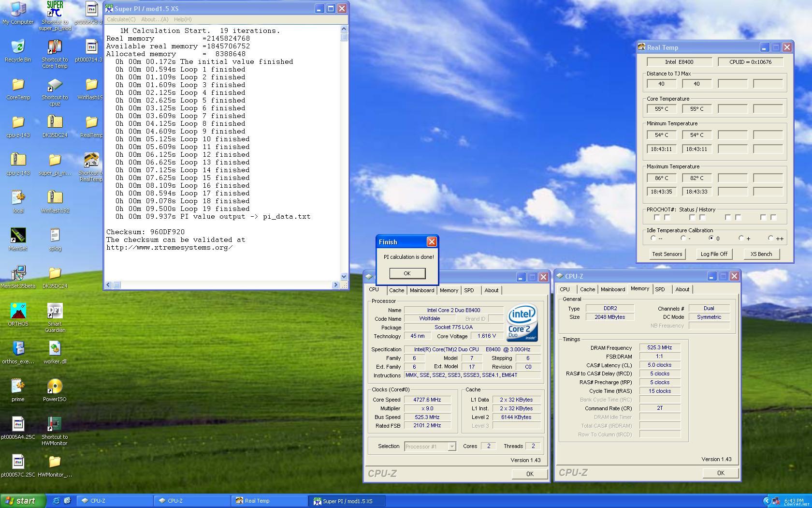Click the CPUID = 0x10676 field
The height and width of the screenshot is (508, 812).
[750, 62]
